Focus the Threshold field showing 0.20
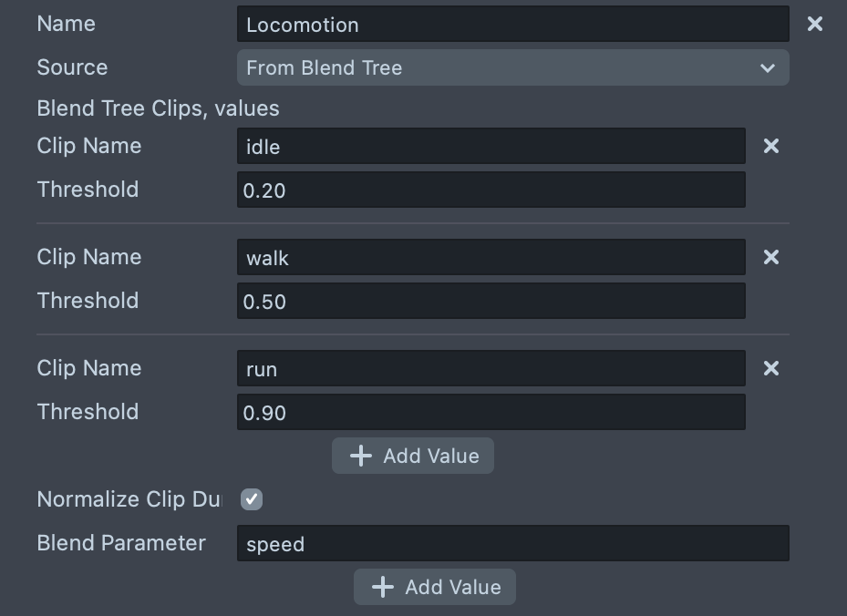This screenshot has height=616, width=847. click(491, 190)
